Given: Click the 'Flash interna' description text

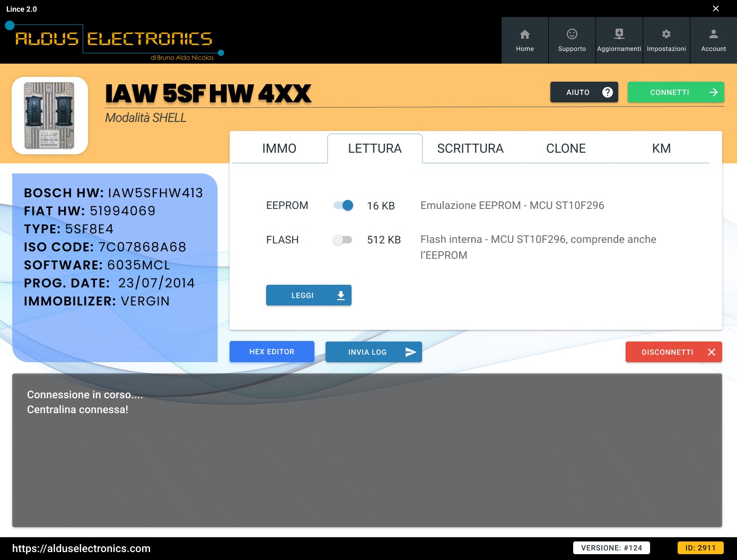Looking at the screenshot, I should [x=538, y=247].
